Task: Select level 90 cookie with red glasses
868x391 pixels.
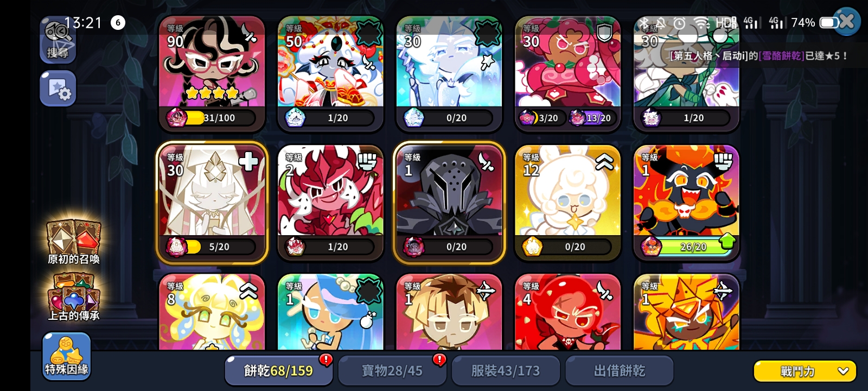Action: point(212,74)
